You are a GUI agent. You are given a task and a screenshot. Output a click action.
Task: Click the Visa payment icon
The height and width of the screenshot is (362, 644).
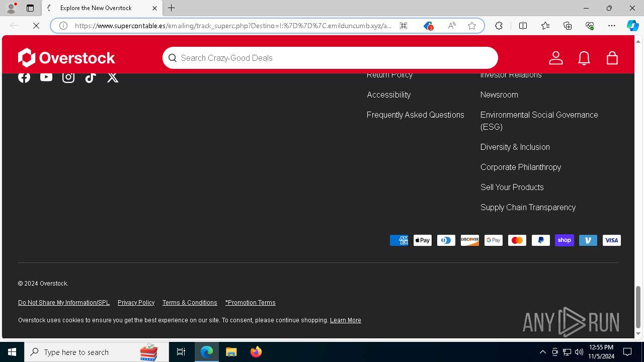(x=612, y=240)
